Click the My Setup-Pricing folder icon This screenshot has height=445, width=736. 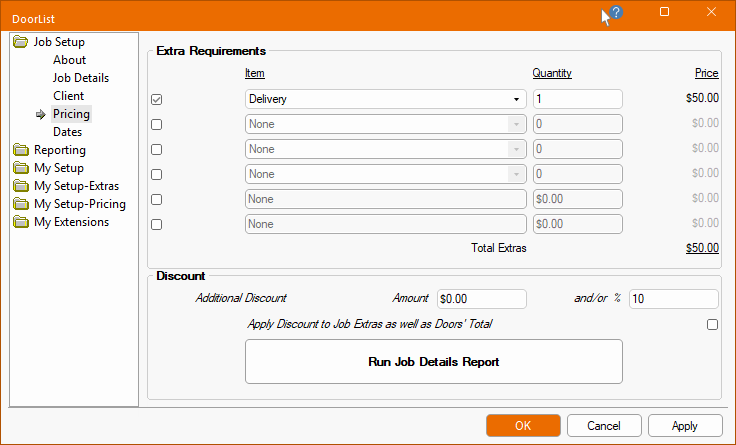click(20, 204)
